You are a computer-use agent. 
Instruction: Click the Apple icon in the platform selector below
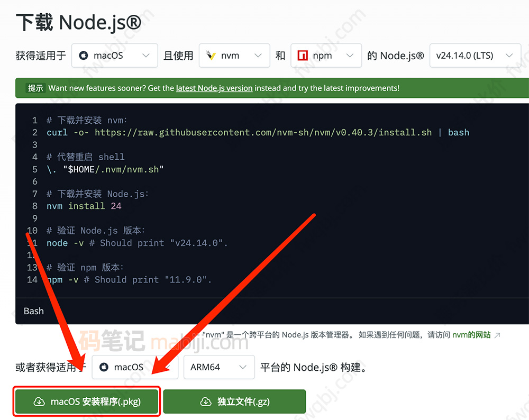[104, 367]
